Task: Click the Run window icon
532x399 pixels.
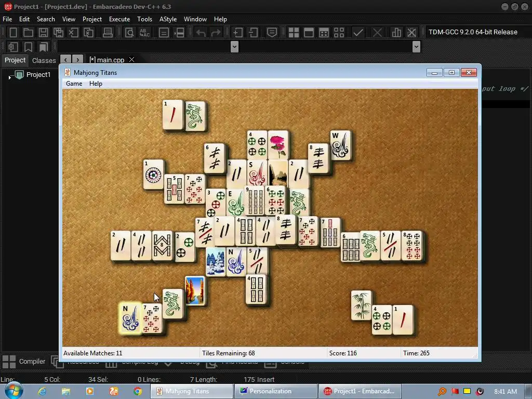Action: [309, 32]
